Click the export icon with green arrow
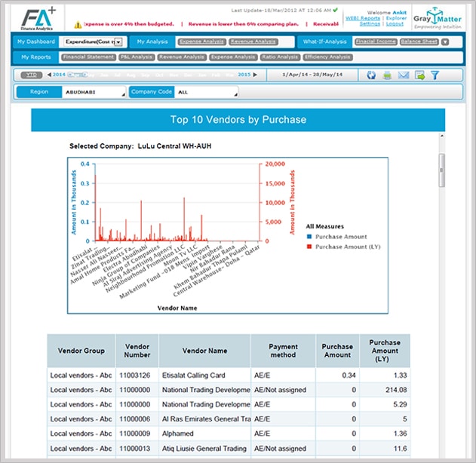 (x=420, y=75)
